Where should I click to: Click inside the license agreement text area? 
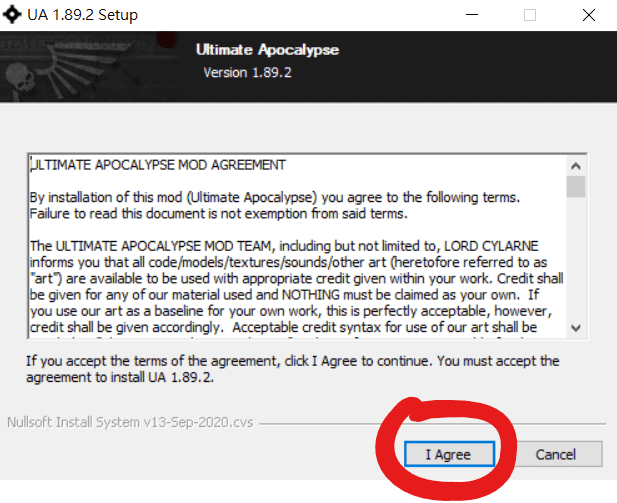tap(297, 246)
